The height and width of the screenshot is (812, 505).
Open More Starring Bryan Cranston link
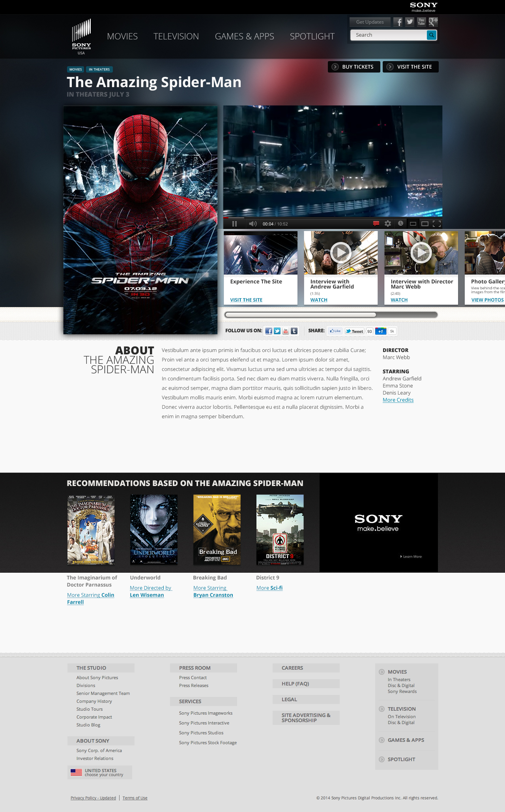click(x=213, y=591)
